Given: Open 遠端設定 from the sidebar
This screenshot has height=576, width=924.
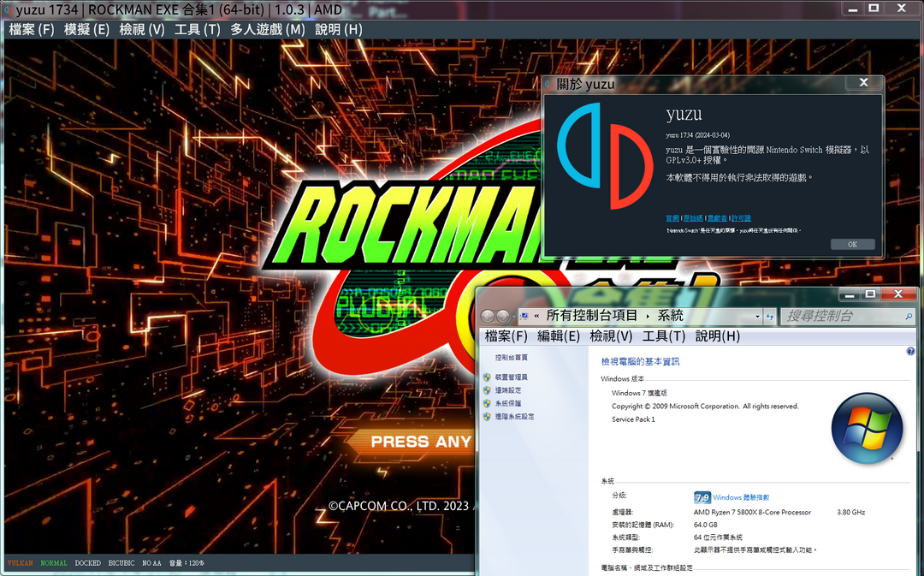Looking at the screenshot, I should [x=508, y=390].
